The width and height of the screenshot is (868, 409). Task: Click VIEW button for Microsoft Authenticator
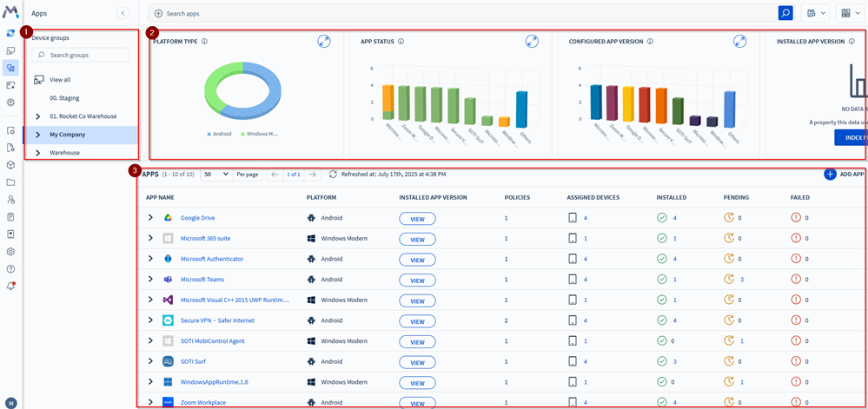coord(417,260)
